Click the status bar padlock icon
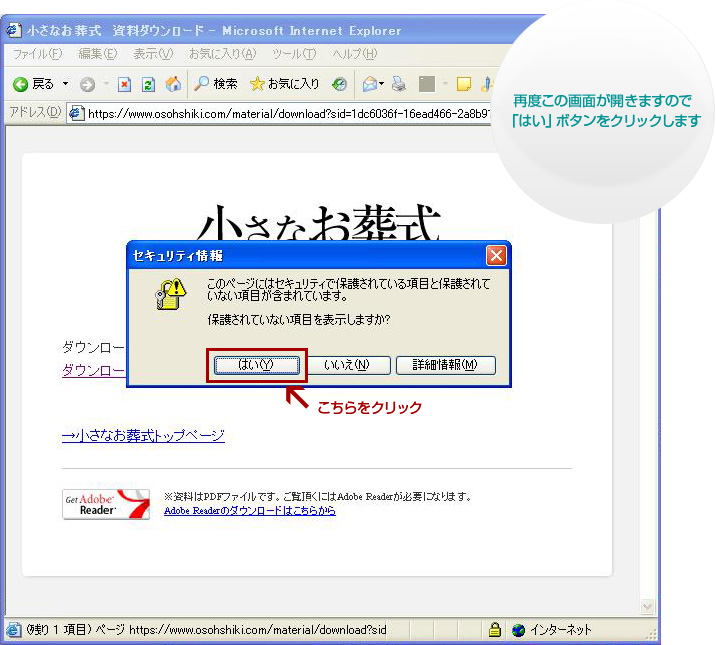 tap(495, 630)
